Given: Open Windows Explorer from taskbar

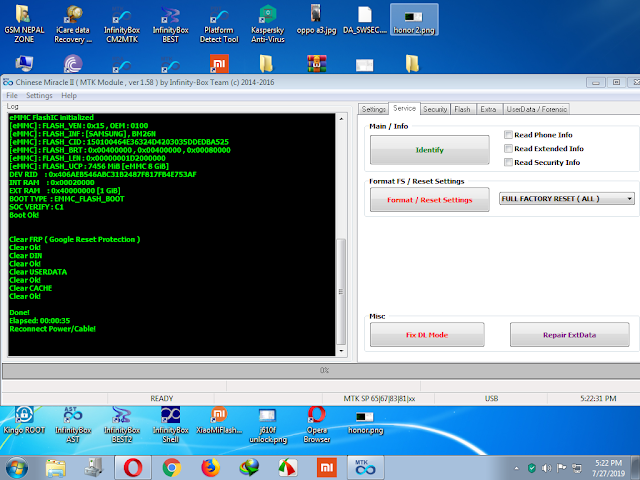Looking at the screenshot, I should tap(56, 468).
